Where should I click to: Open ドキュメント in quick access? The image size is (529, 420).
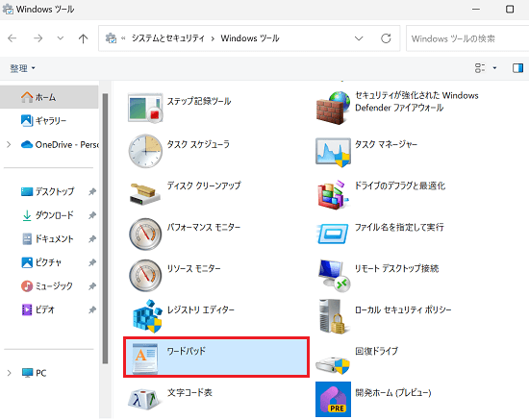[49, 239]
